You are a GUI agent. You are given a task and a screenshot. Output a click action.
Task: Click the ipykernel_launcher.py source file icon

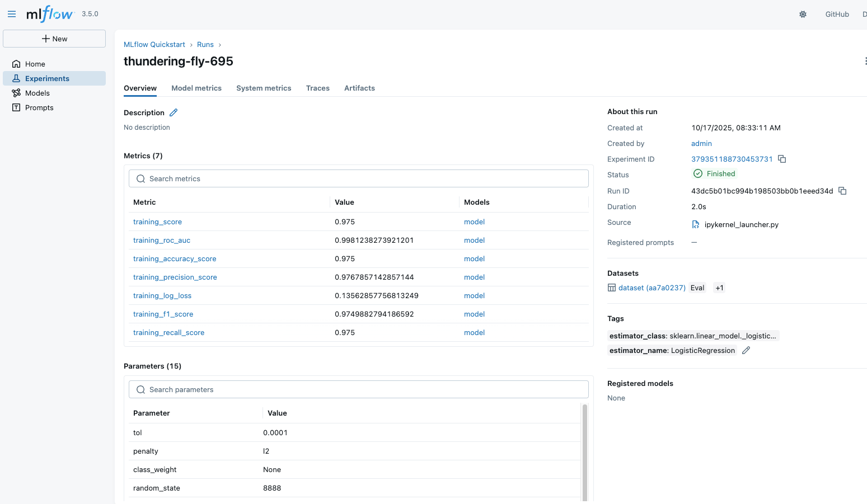[696, 224]
